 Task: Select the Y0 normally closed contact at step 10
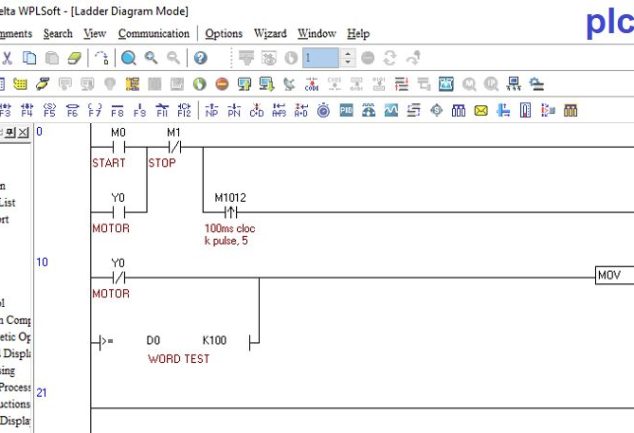coord(118,278)
